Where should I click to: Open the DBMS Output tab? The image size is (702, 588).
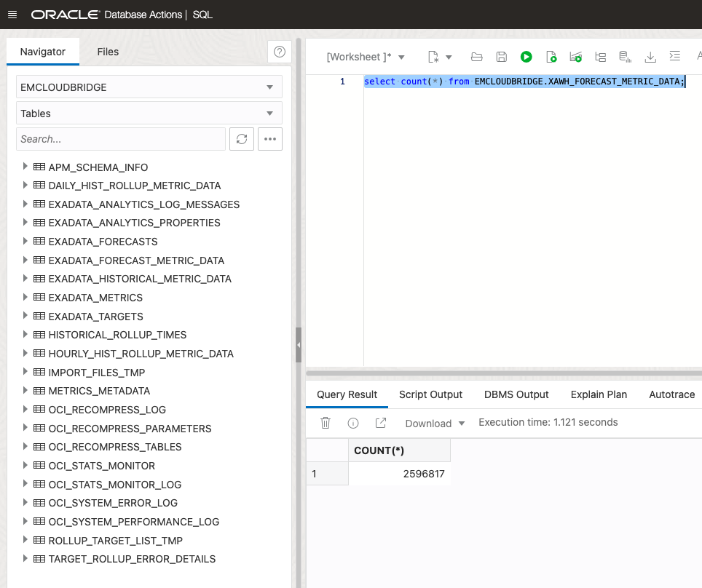tap(516, 394)
